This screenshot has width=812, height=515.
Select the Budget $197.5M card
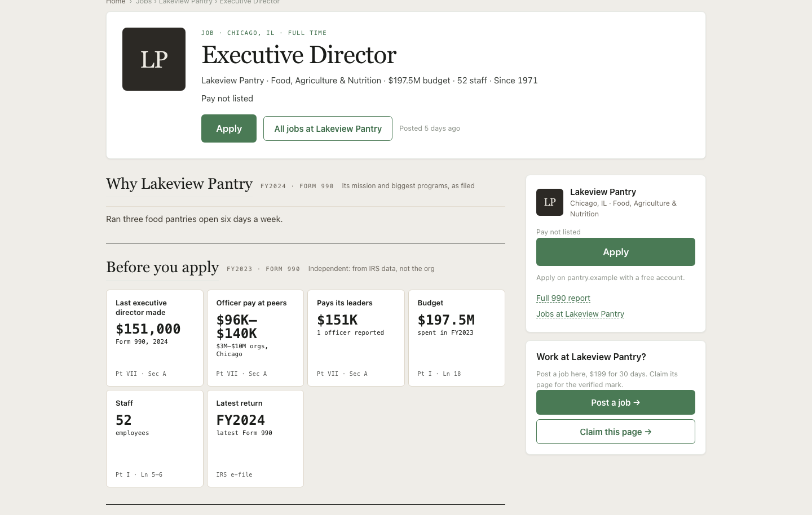pos(457,338)
